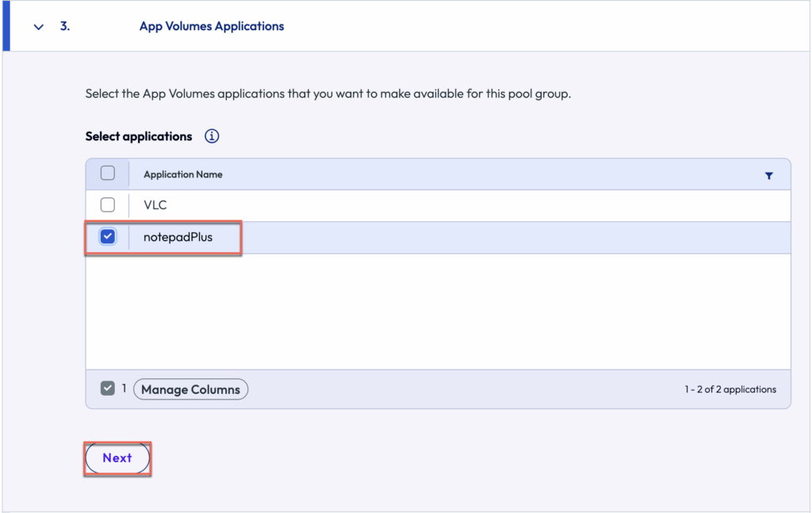Open the Manage Columns options
Viewport: 812px width, 513px height.
point(190,389)
